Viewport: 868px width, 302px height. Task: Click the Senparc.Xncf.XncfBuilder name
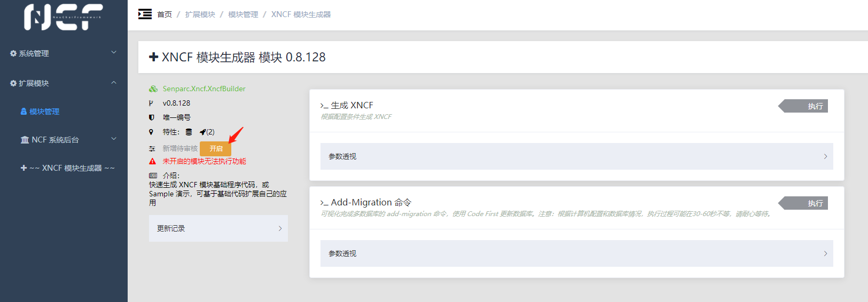pyautogui.click(x=204, y=89)
